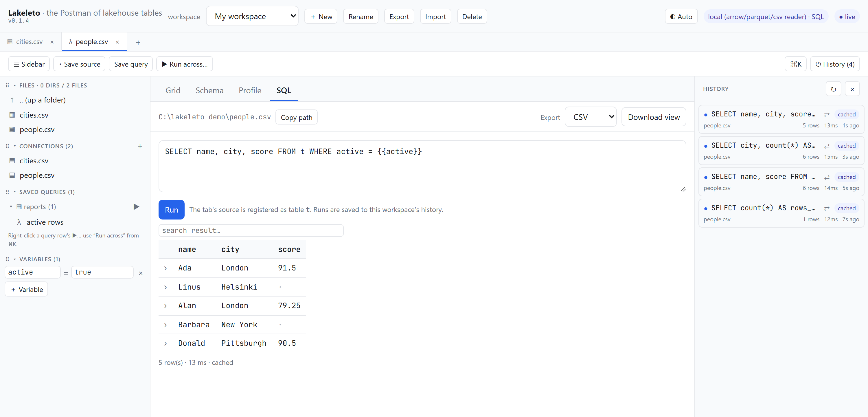Remove the active variable
Screen dimensions: 868x417
[x=141, y=273]
